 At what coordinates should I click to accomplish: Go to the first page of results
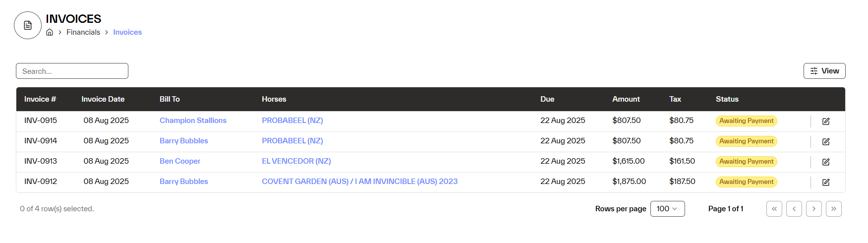[774, 209]
